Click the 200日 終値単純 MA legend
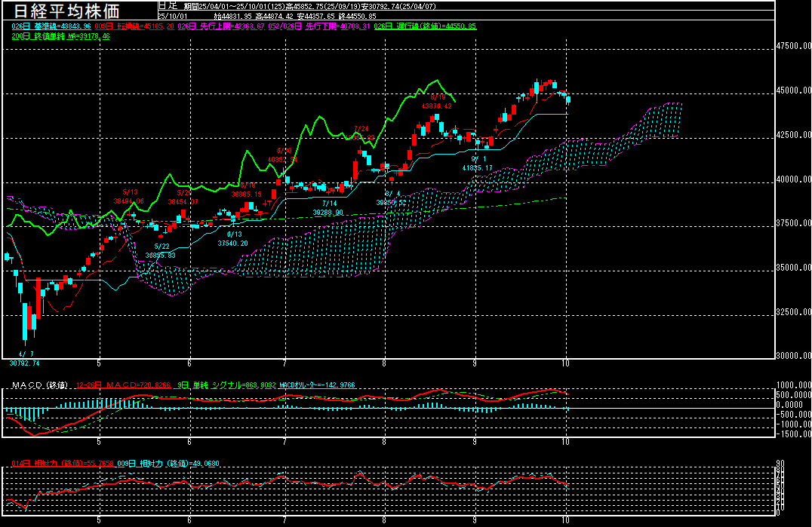812x527 pixels. [60, 35]
